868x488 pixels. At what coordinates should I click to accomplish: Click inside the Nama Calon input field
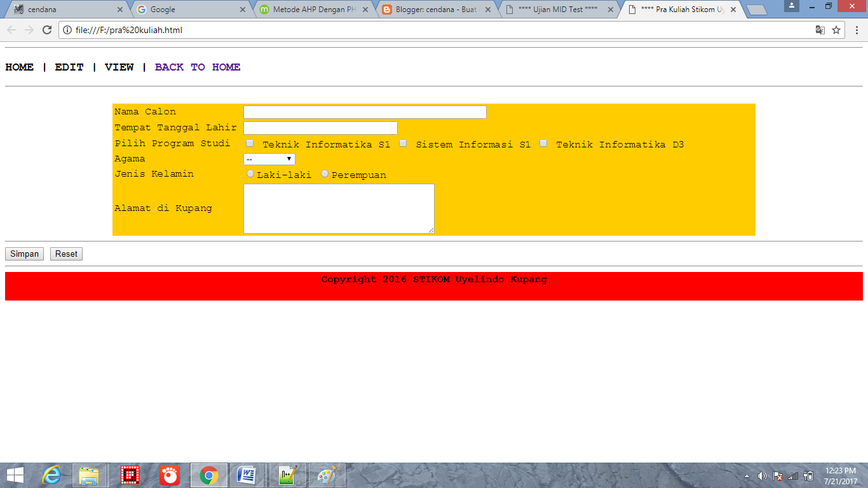click(x=364, y=111)
